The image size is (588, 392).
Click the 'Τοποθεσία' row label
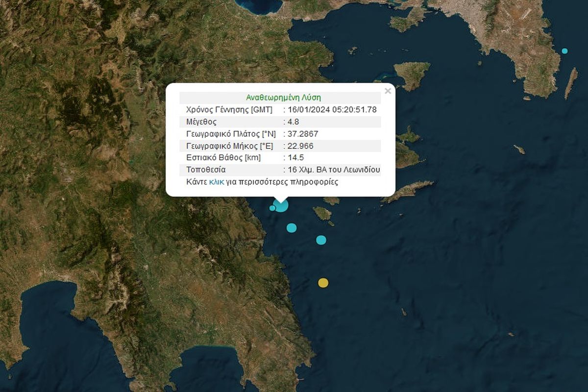click(x=206, y=170)
